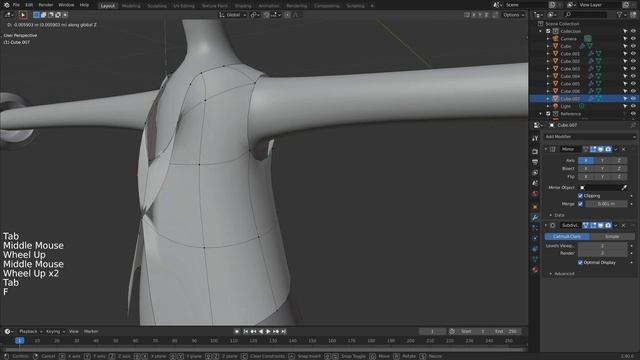Toggle Reference collection visibility eye
Image resolution: width=640 pixels, height=360 pixels.
(633, 113)
